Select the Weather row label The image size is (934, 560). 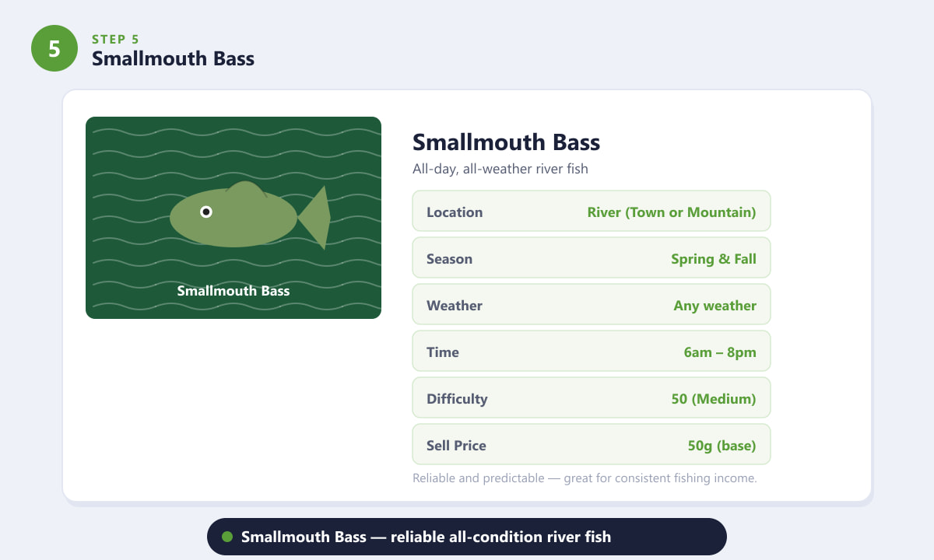click(x=455, y=306)
